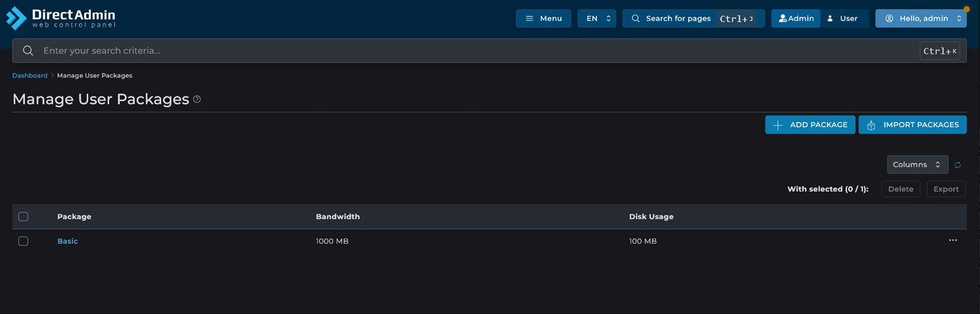This screenshot has width=980, height=314.
Task: Open the Basic package link
Action: click(x=67, y=241)
